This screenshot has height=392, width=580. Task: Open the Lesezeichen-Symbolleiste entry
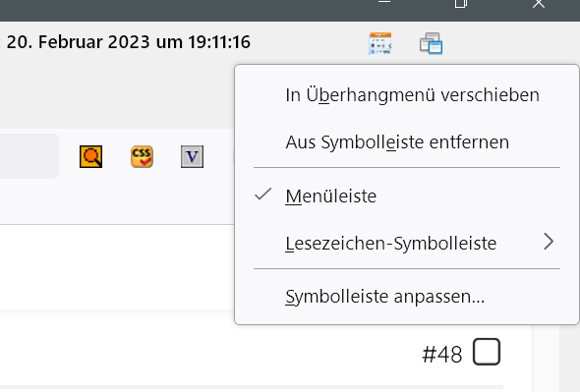(x=407, y=243)
